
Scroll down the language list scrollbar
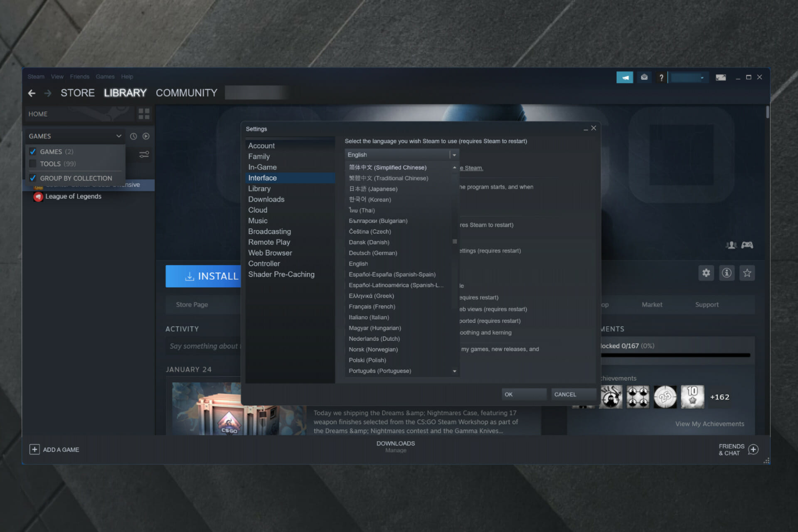coord(454,370)
